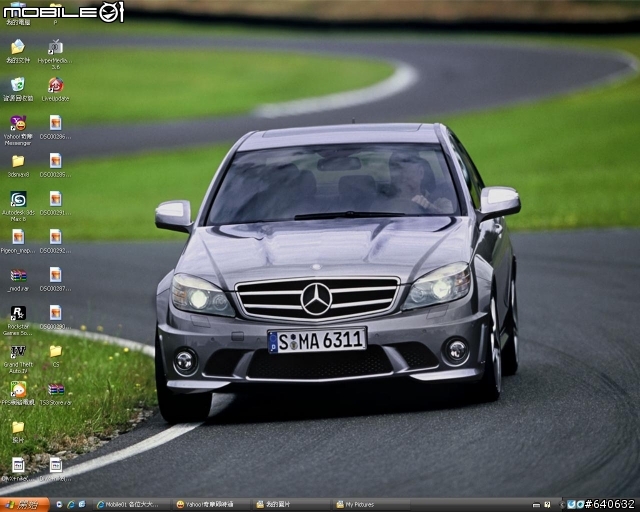The width and height of the screenshot is (640, 512).
Task: Open the DSC00291 image file
Action: (56, 204)
